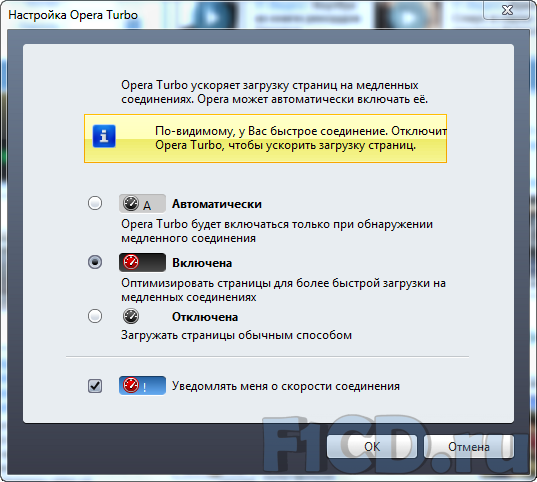Click the red speedometer notification icon with exclamation mark
Viewport: 537px width, 482px height.
point(142,386)
